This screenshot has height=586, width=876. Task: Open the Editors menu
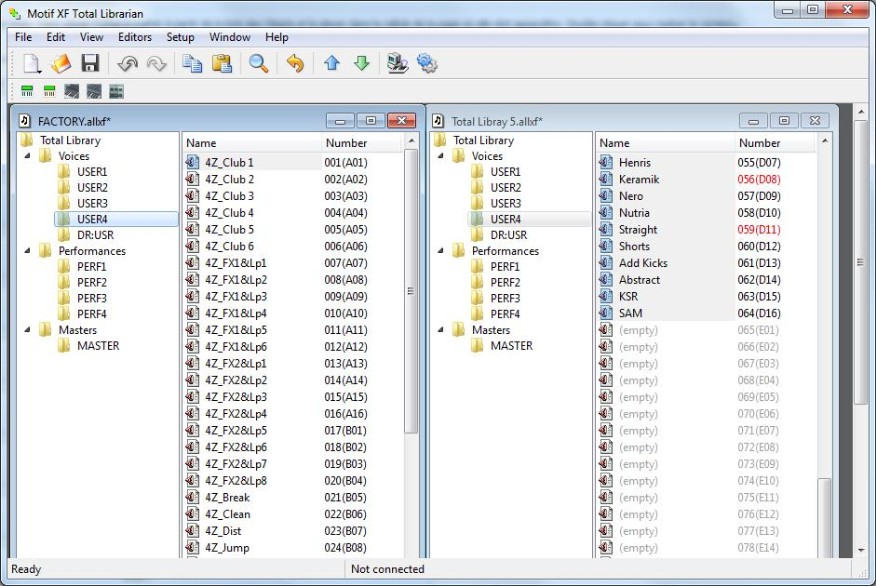click(x=135, y=37)
